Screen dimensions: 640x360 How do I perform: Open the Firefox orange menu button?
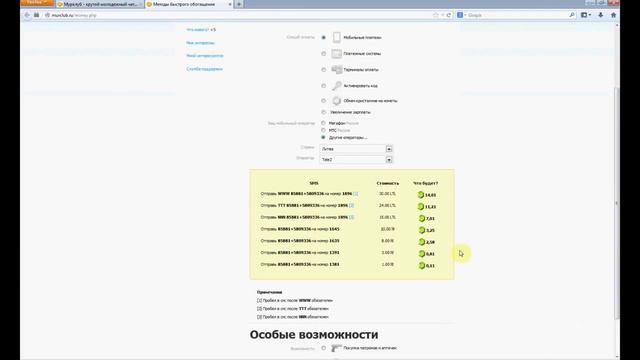coord(37,3)
